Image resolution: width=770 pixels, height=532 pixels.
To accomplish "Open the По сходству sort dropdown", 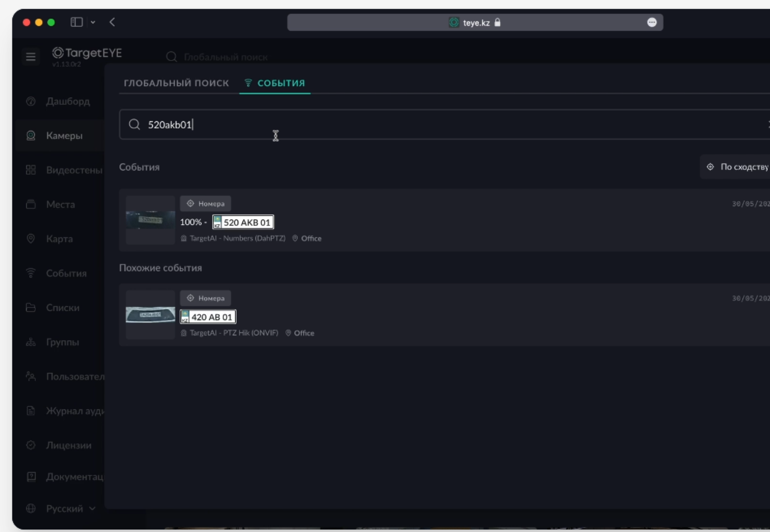I will point(738,167).
